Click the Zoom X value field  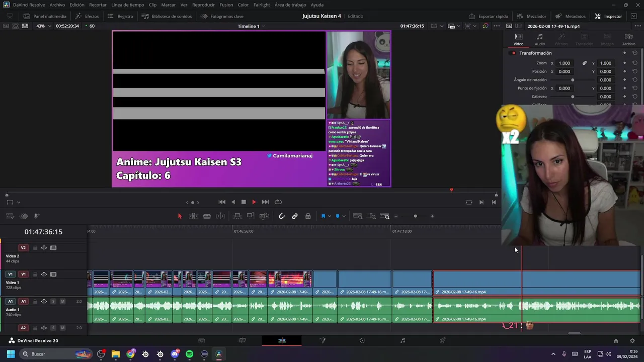tap(565, 63)
